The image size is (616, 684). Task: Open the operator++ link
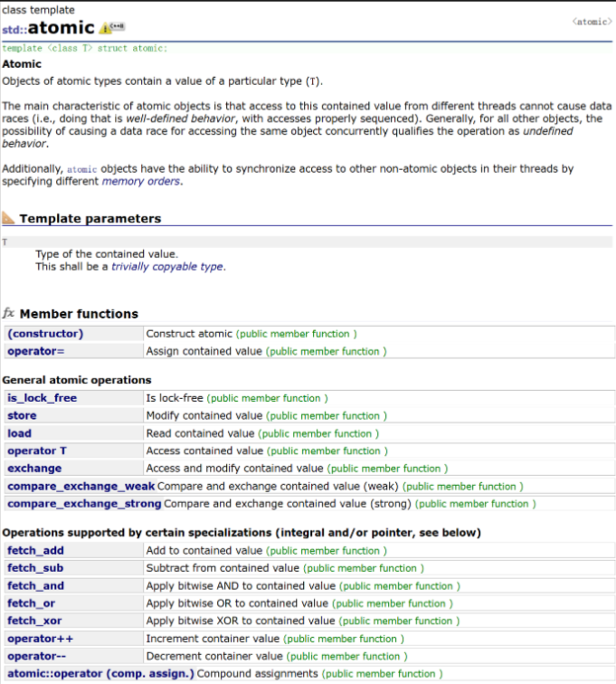click(x=40, y=639)
